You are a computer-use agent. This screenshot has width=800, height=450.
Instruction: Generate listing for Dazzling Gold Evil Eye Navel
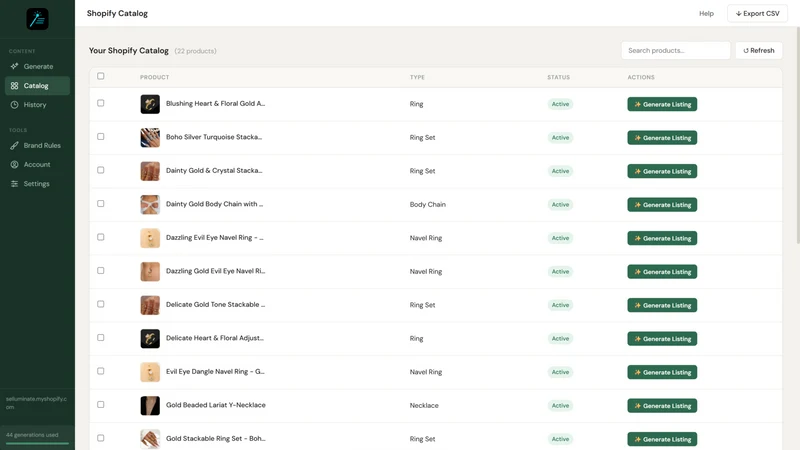coord(662,271)
